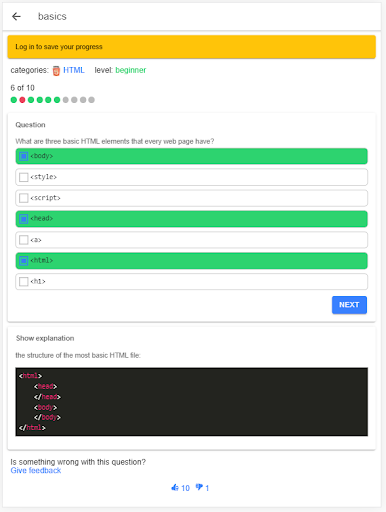
Task: Select the first green progress dot
Action: (x=14, y=100)
